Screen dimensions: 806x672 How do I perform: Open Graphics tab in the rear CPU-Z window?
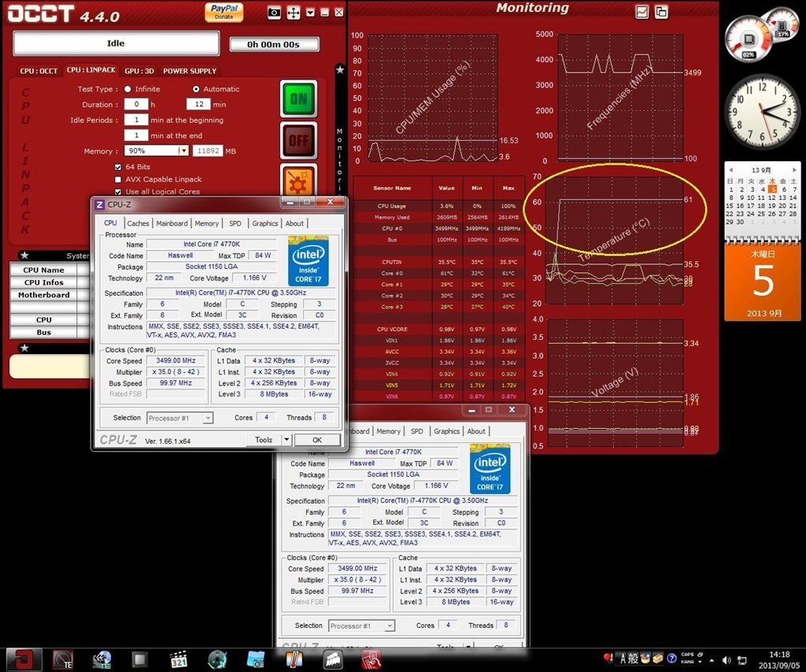(446, 431)
